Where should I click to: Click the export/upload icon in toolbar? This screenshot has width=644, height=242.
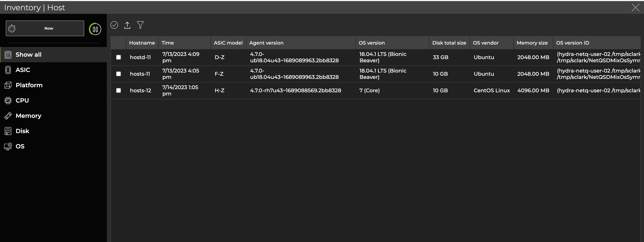(127, 25)
